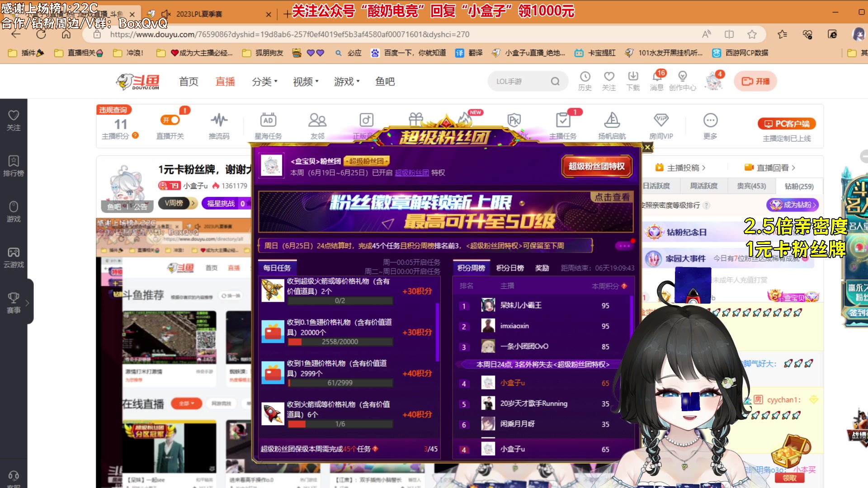Expand the V周榜 weekly ranking chevron
The height and width of the screenshot is (488, 868).
[x=193, y=203]
